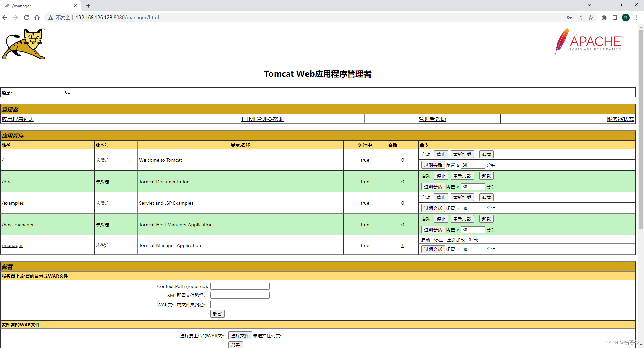644x348 pixels.
Task: Click 卸载 for the /docs application
Action: (486, 176)
